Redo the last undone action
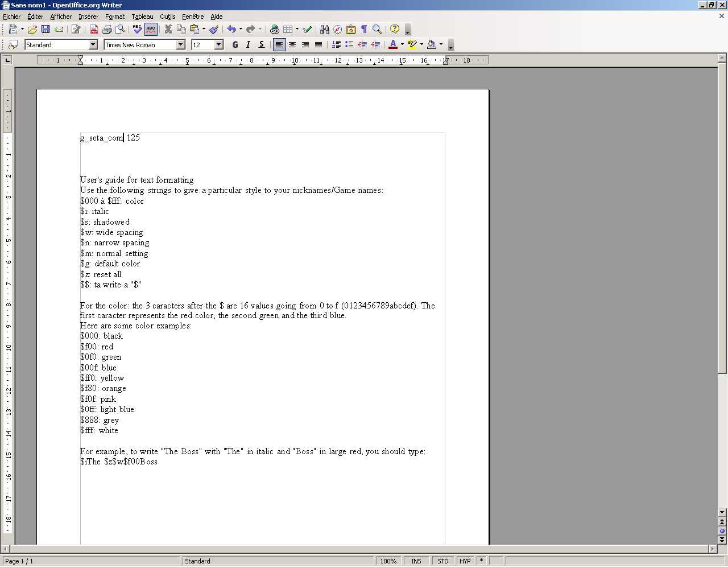The image size is (728, 568). click(x=251, y=29)
